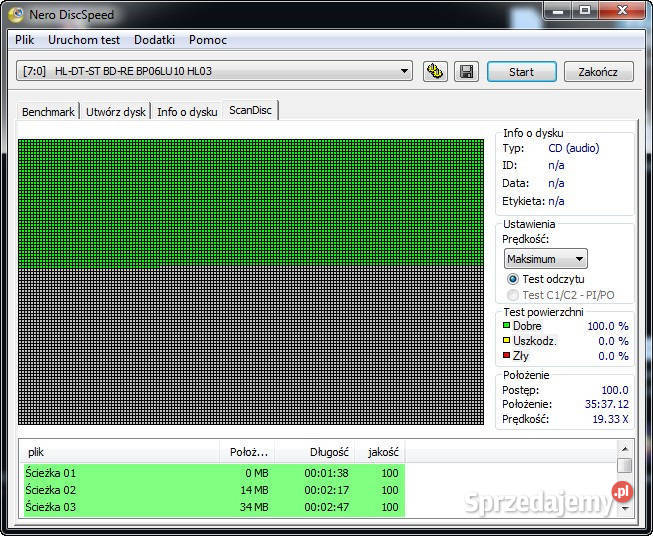Screen dimensions: 653x536
Task: Open the Uruchom test menu
Action: coord(84,40)
